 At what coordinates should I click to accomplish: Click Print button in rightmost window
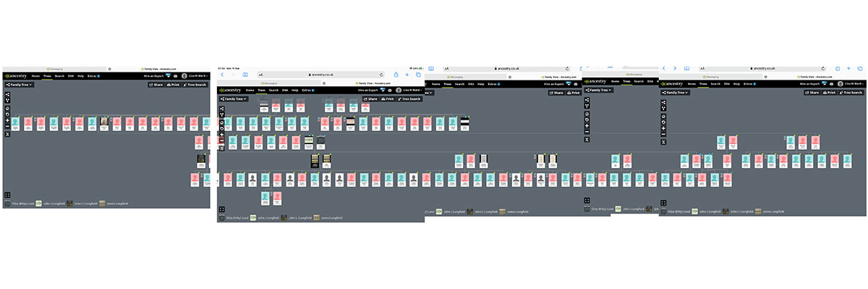point(829,93)
